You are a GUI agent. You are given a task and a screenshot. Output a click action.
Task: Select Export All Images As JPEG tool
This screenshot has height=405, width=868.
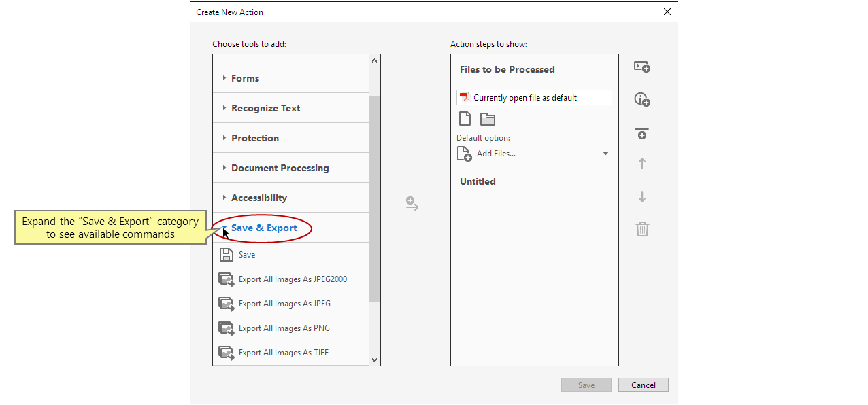(286, 303)
